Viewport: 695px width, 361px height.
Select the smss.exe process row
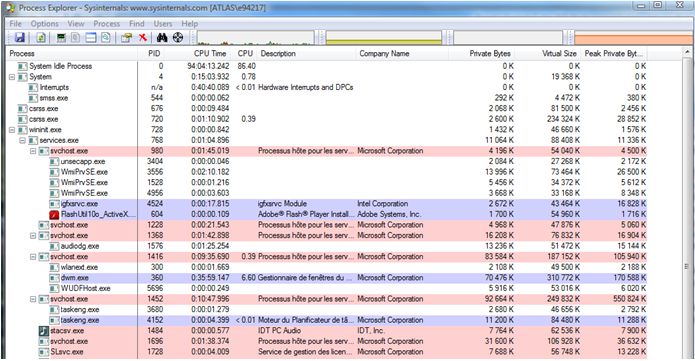(x=326, y=98)
